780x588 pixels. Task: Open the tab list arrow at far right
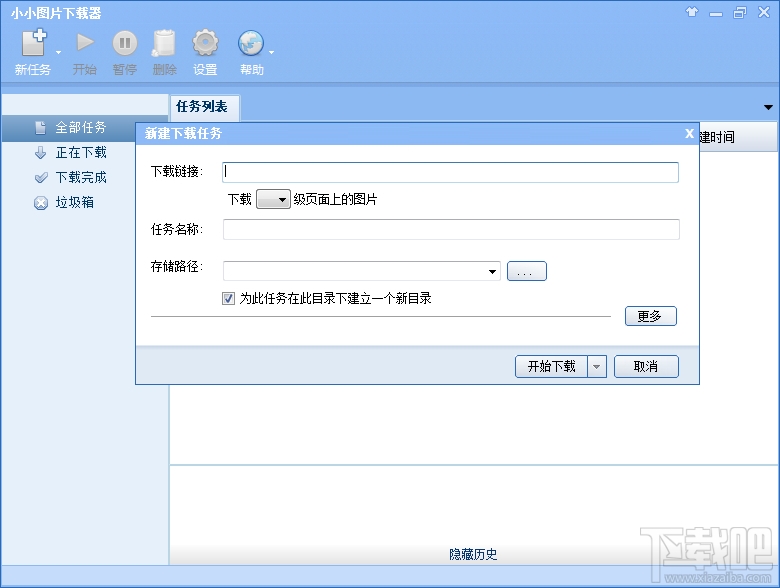pyautogui.click(x=769, y=107)
